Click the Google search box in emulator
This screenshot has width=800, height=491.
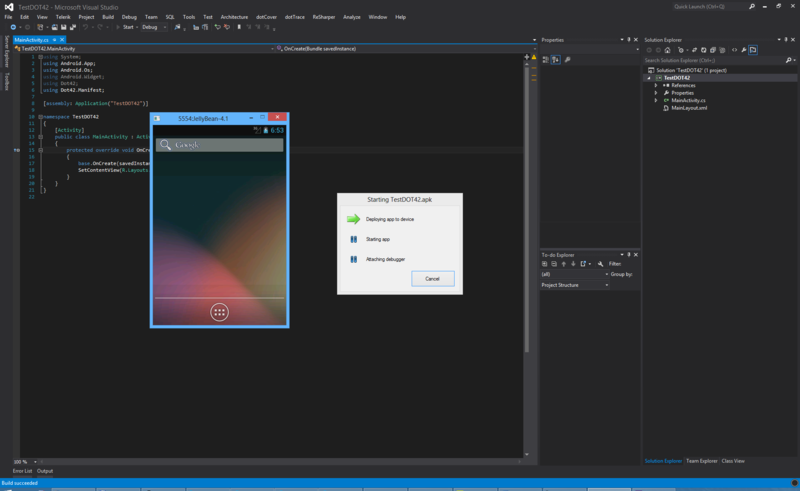219,145
